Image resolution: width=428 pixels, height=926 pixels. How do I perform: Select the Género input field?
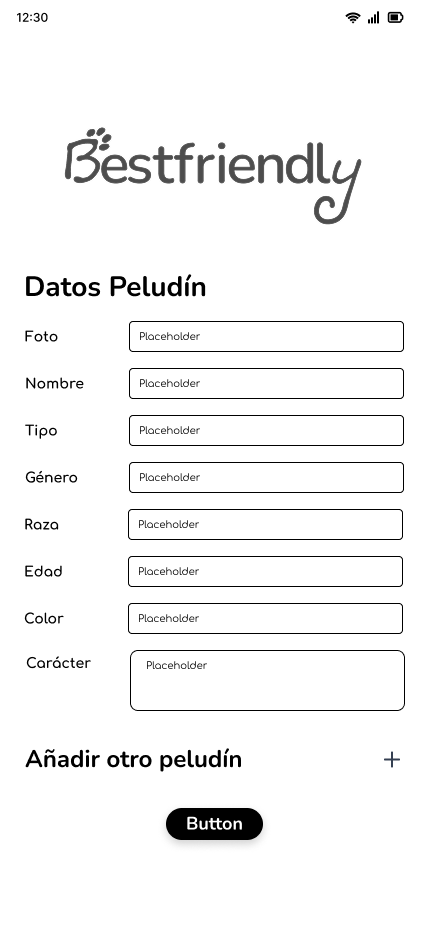click(x=266, y=477)
